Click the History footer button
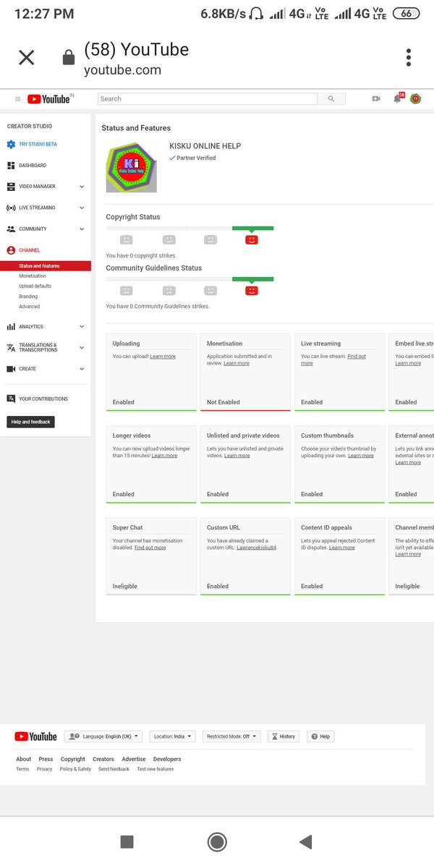 point(284,736)
